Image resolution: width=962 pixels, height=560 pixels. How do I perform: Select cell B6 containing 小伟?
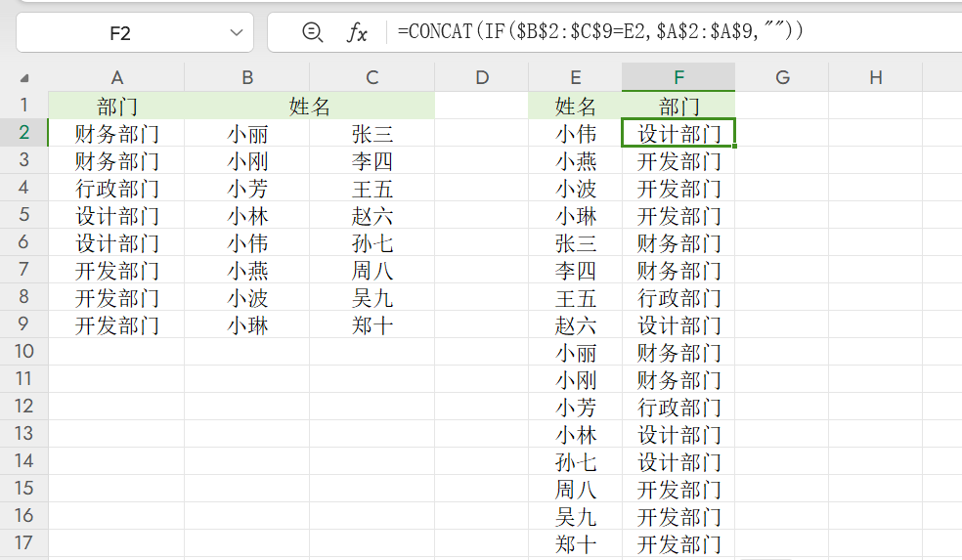(x=247, y=243)
